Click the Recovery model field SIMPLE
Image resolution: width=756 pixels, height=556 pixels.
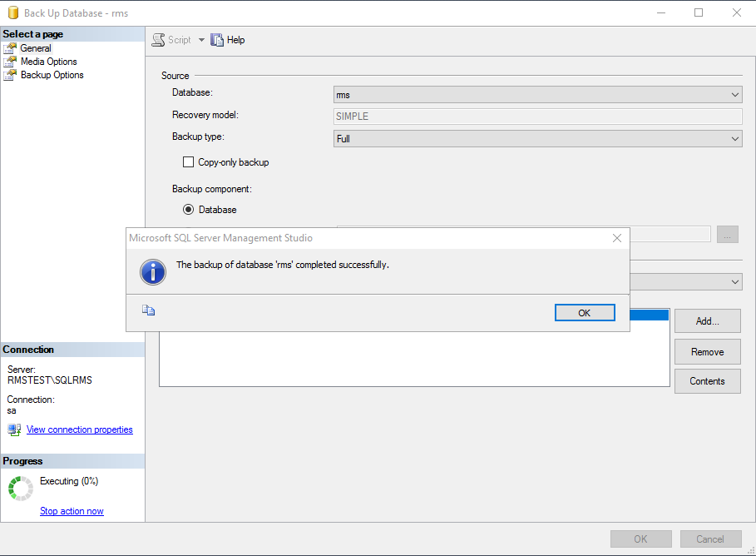pyautogui.click(x=537, y=117)
